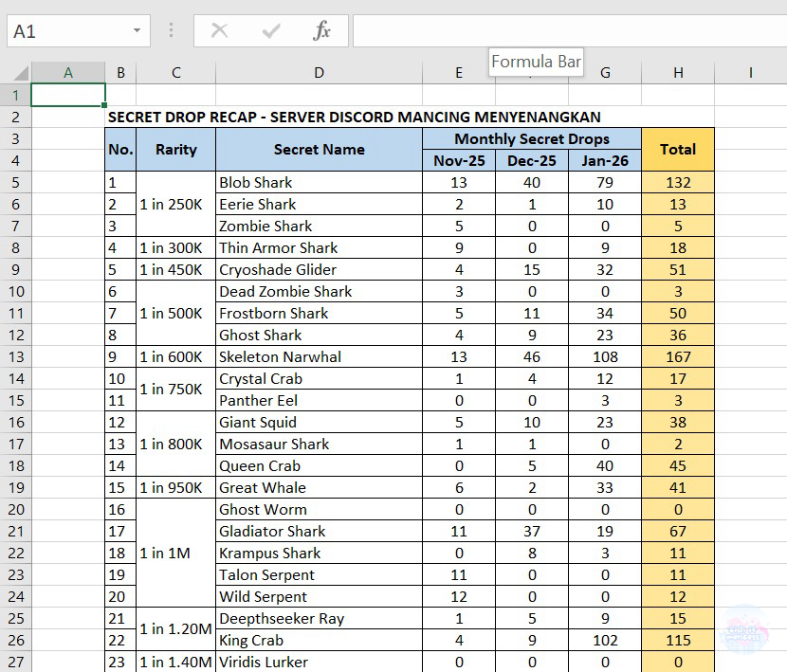Click the 'Total' header cell
Screen dimensions: 787x672
click(x=678, y=150)
